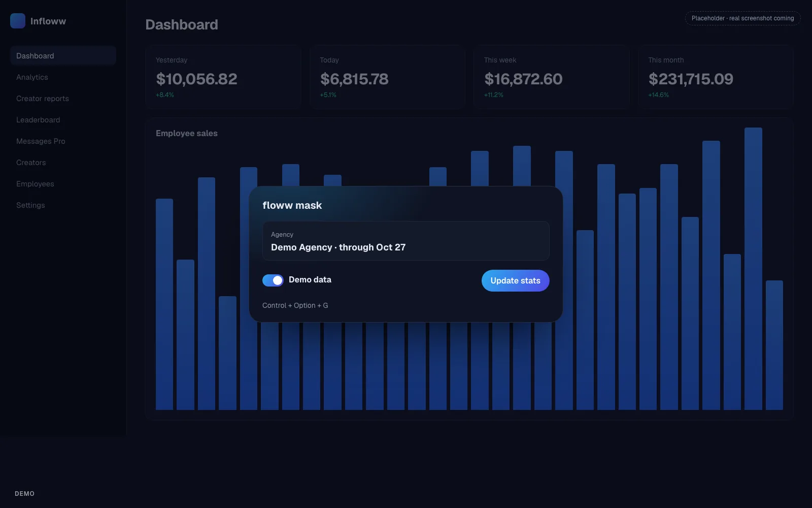Click the Infloww logo icon

point(18,21)
